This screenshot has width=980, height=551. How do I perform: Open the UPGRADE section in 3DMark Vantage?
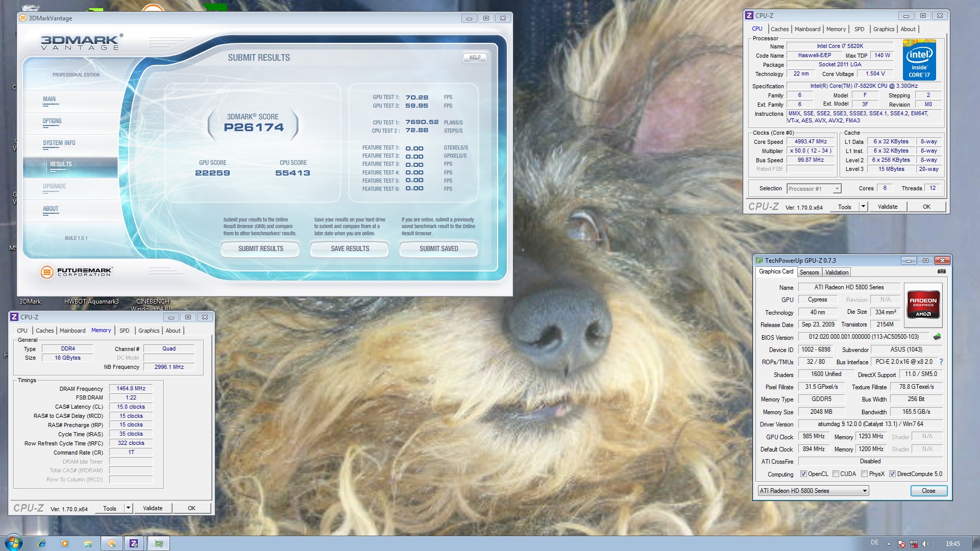(55, 187)
